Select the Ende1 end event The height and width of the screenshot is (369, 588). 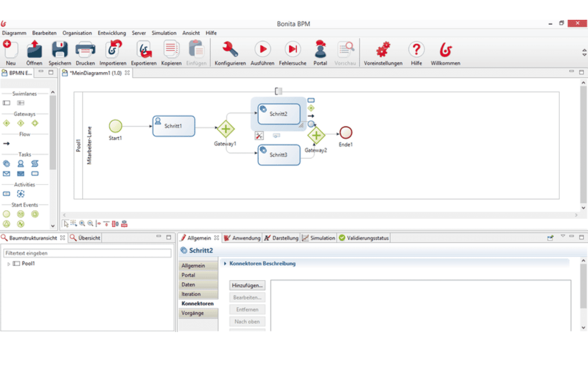(346, 133)
